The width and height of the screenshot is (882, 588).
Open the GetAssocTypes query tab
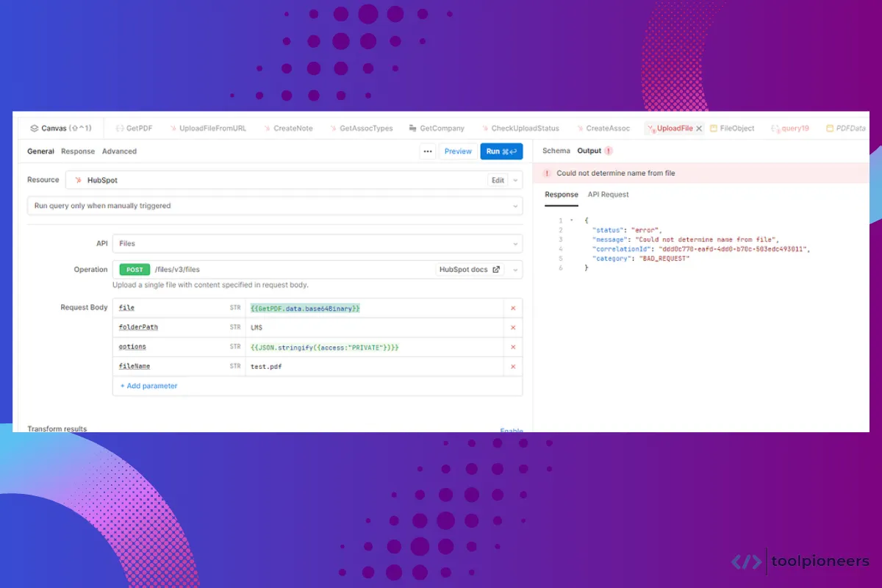(360, 128)
